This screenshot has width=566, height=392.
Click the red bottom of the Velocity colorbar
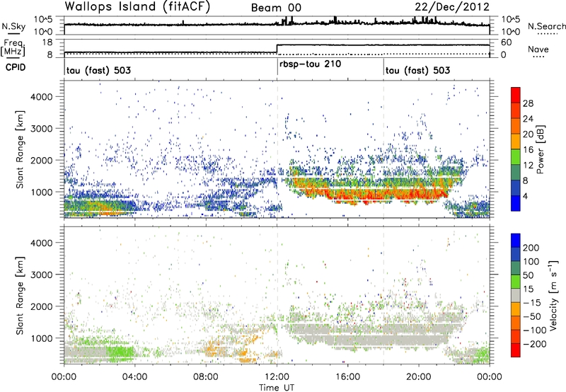tap(516, 350)
